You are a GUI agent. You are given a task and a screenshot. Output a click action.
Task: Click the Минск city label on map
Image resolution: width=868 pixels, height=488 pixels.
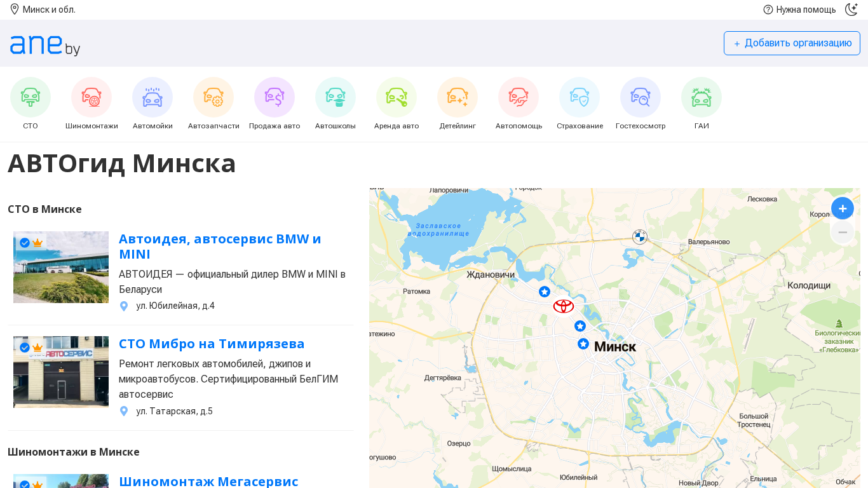tap(615, 346)
